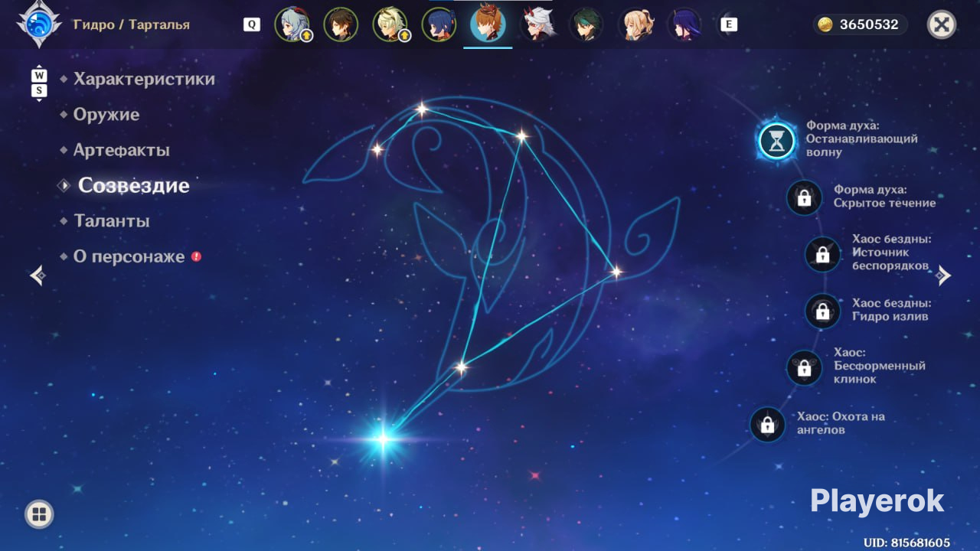Image resolution: width=980 pixels, height=551 pixels.
Task: Click the 'Хаос бездны: Источник беспорядков' label
Action: click(x=892, y=253)
